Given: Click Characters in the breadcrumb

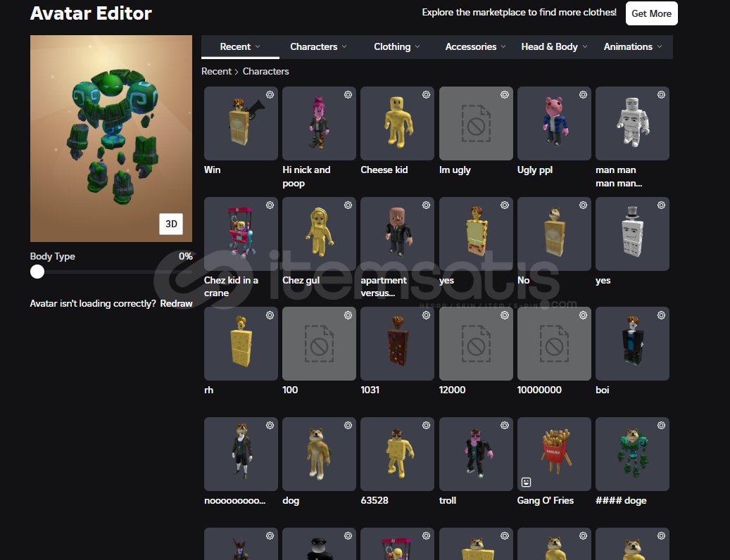Looking at the screenshot, I should 266,72.
